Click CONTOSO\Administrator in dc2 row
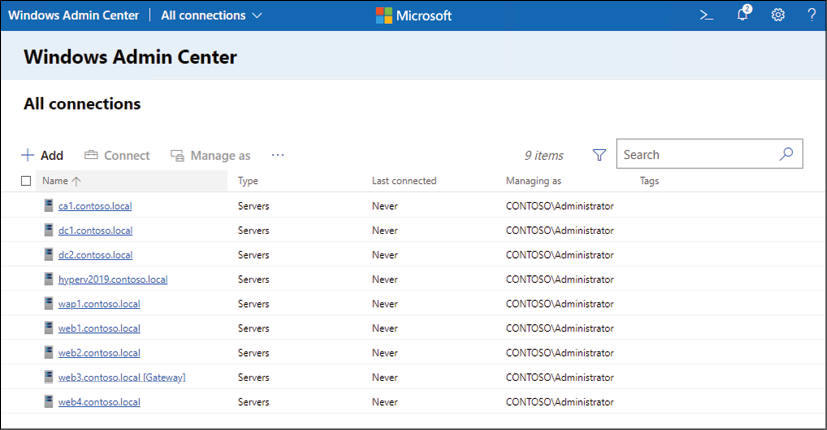Viewport: 827px width, 430px height. pos(560,255)
